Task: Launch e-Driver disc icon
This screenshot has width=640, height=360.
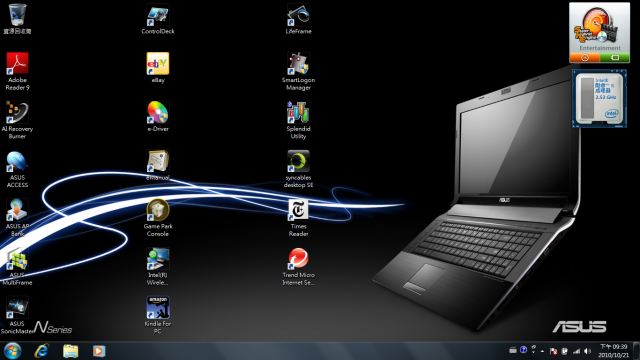Action: (158, 116)
